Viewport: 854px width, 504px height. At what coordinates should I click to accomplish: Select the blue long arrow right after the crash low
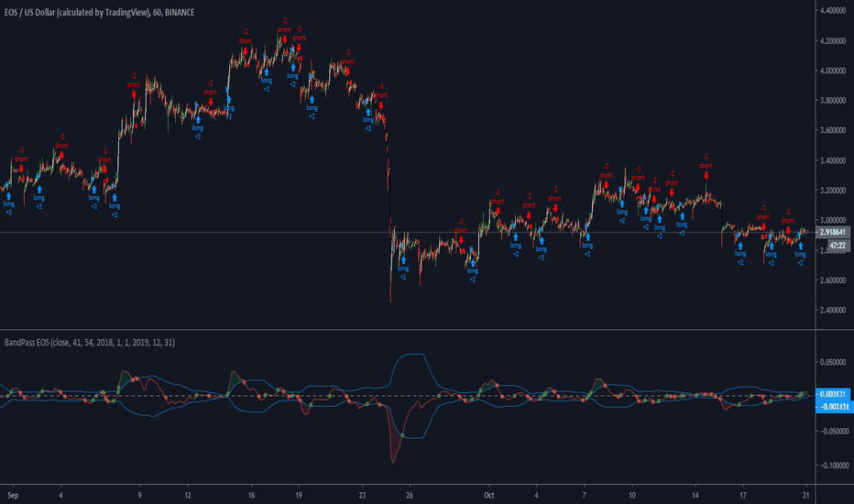tap(403, 260)
